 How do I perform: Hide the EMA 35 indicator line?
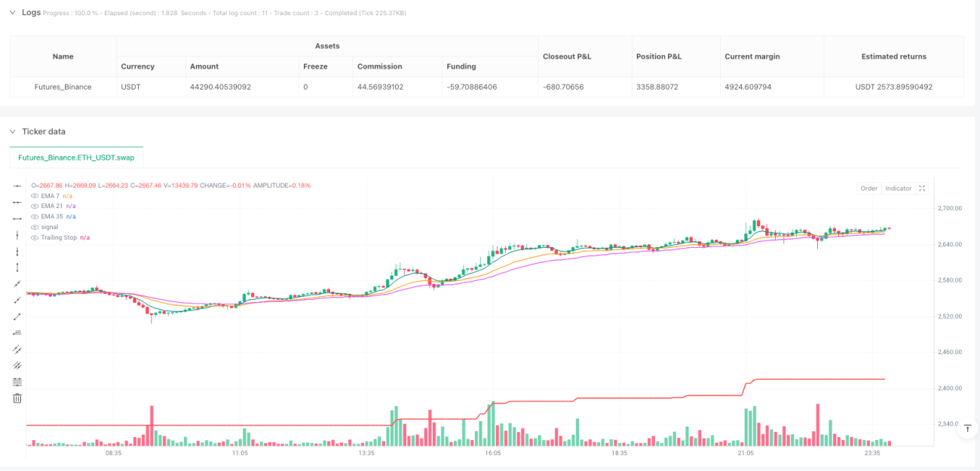(34, 216)
